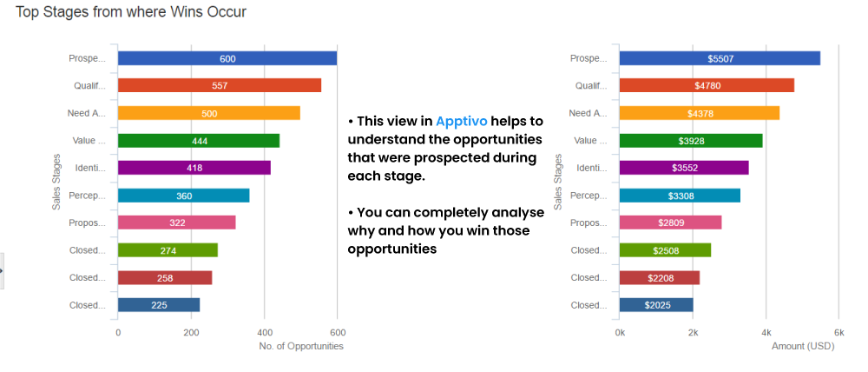Click the blue bar showing 600 opportunities

click(x=227, y=58)
